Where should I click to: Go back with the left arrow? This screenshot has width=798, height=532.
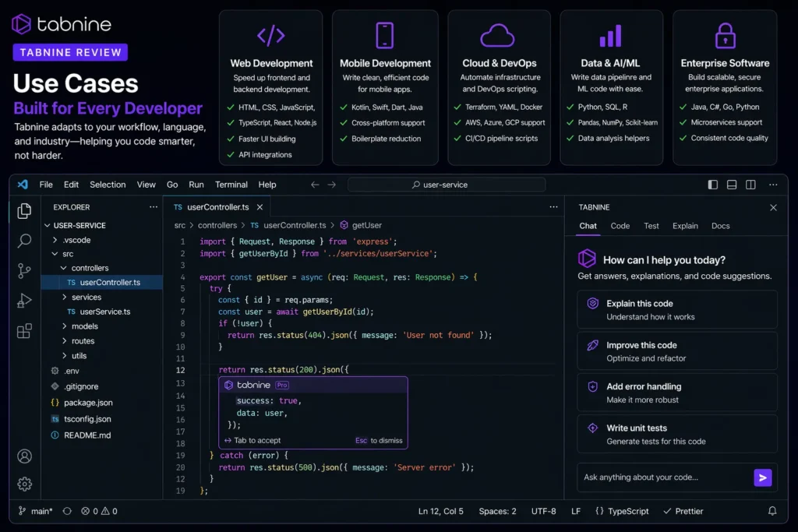(315, 185)
